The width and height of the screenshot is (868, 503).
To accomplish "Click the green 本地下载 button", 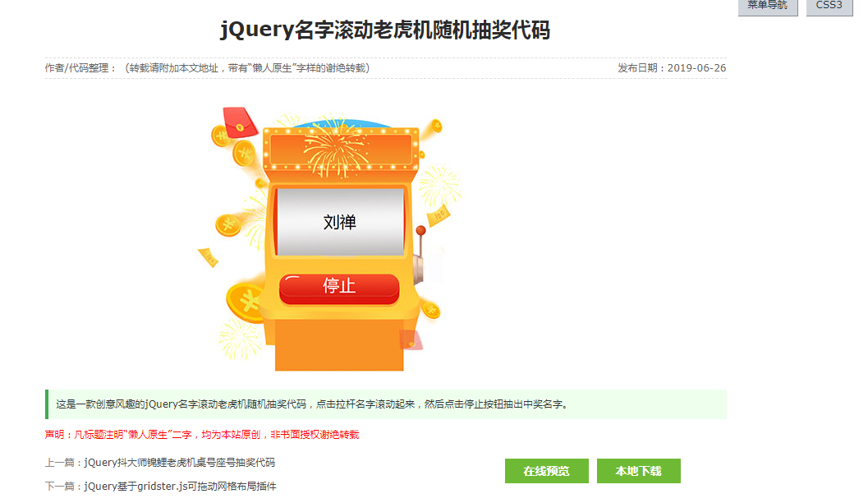I will [x=638, y=471].
